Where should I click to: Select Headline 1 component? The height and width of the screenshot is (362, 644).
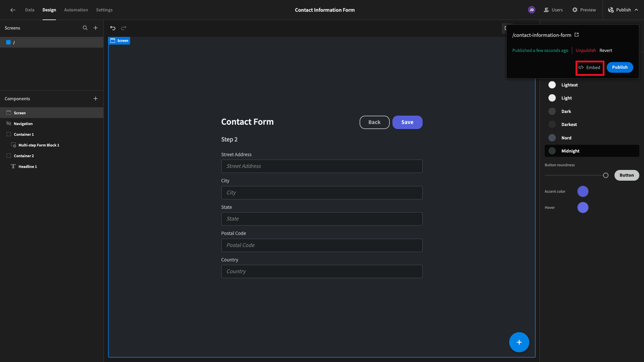[x=52, y=167]
